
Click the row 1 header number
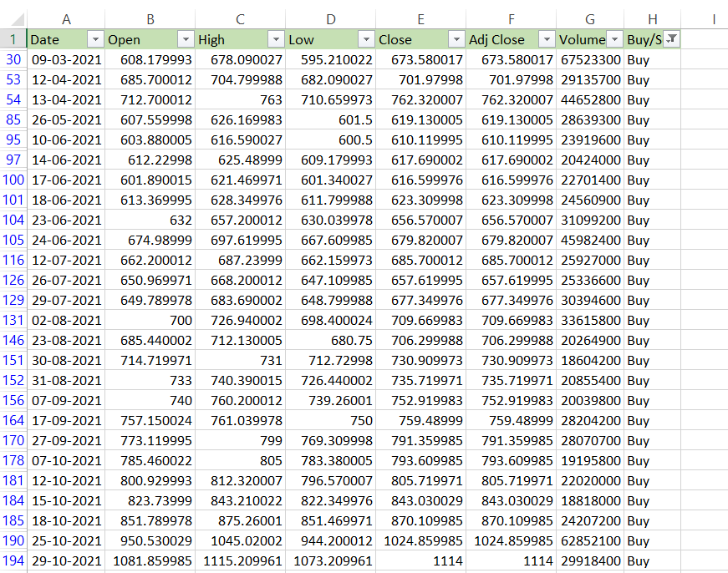pos(13,39)
